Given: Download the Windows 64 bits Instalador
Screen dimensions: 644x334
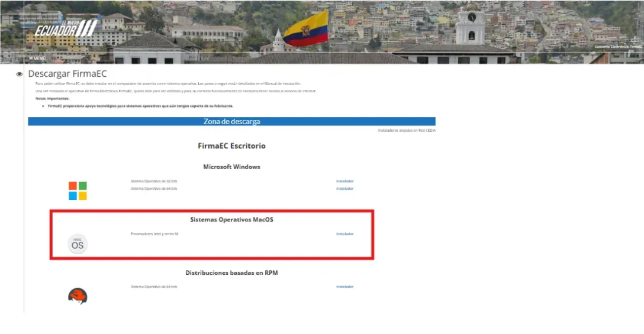Looking at the screenshot, I should pos(345,189).
